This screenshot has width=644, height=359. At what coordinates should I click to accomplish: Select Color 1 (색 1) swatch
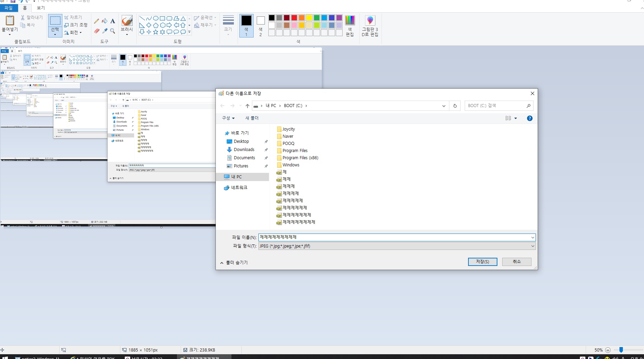click(x=246, y=26)
